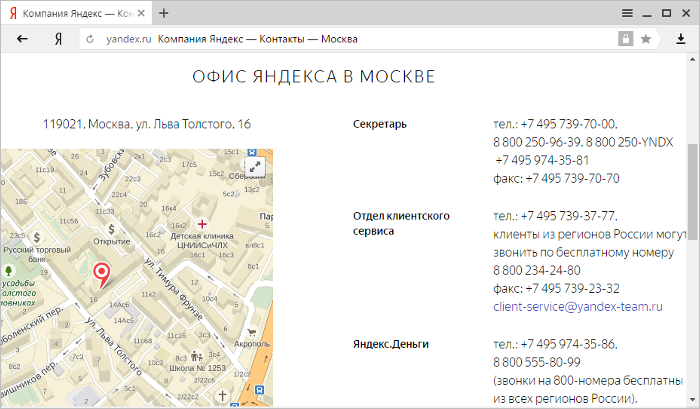Click scrollbar down arrow

693,399
